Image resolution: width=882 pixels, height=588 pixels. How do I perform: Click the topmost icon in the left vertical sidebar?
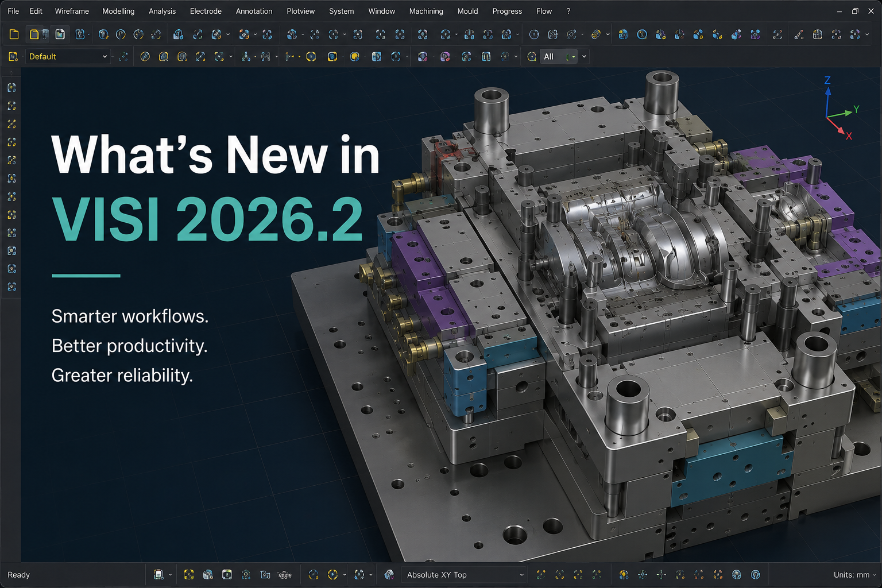[x=11, y=88]
